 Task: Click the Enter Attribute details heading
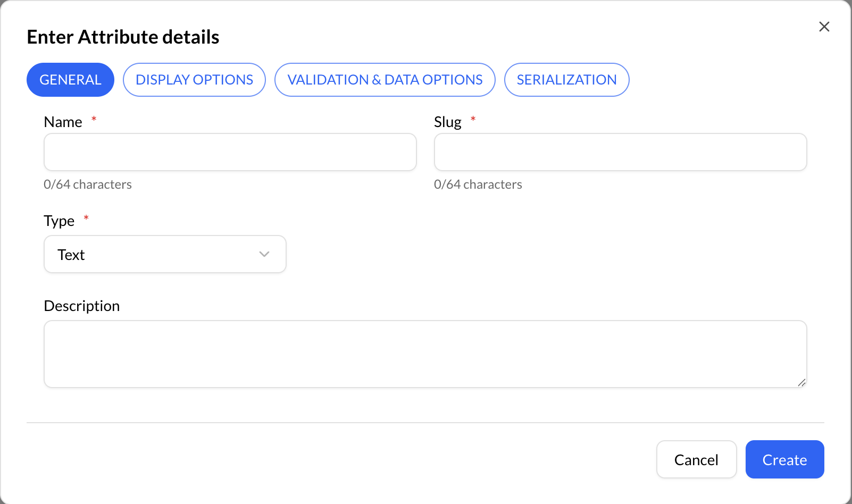coord(123,37)
